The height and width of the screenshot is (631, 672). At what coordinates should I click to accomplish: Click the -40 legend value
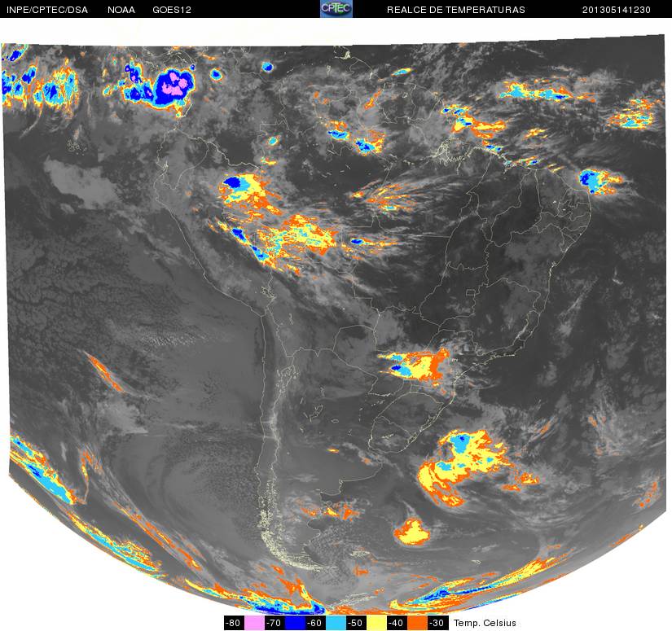(397, 623)
